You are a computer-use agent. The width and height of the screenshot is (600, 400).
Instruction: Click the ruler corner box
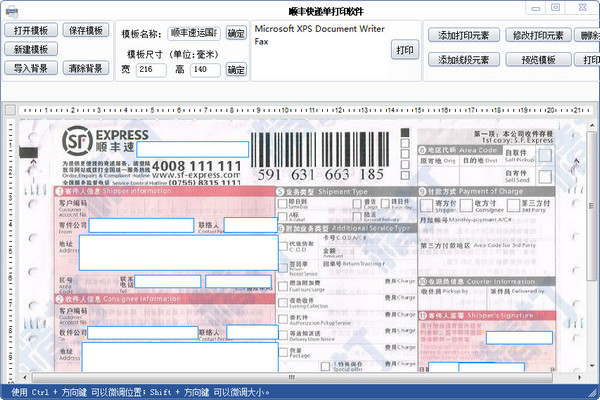(x=10, y=110)
